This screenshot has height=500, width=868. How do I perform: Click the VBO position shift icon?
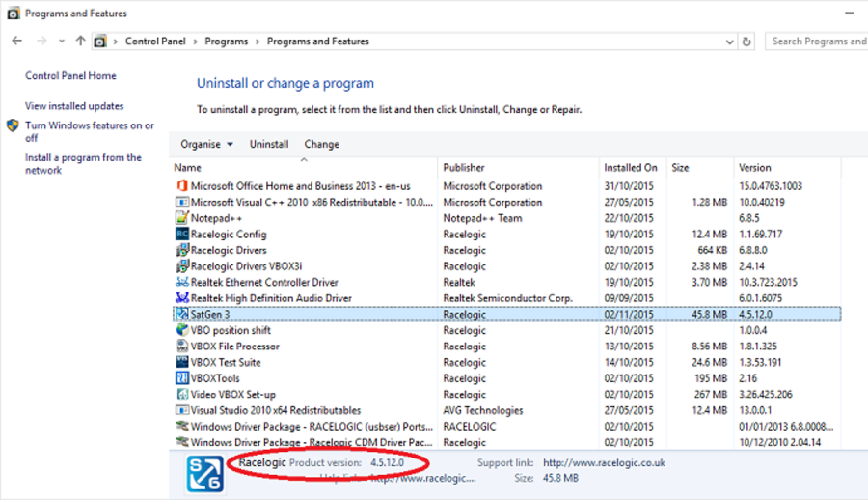(182, 330)
